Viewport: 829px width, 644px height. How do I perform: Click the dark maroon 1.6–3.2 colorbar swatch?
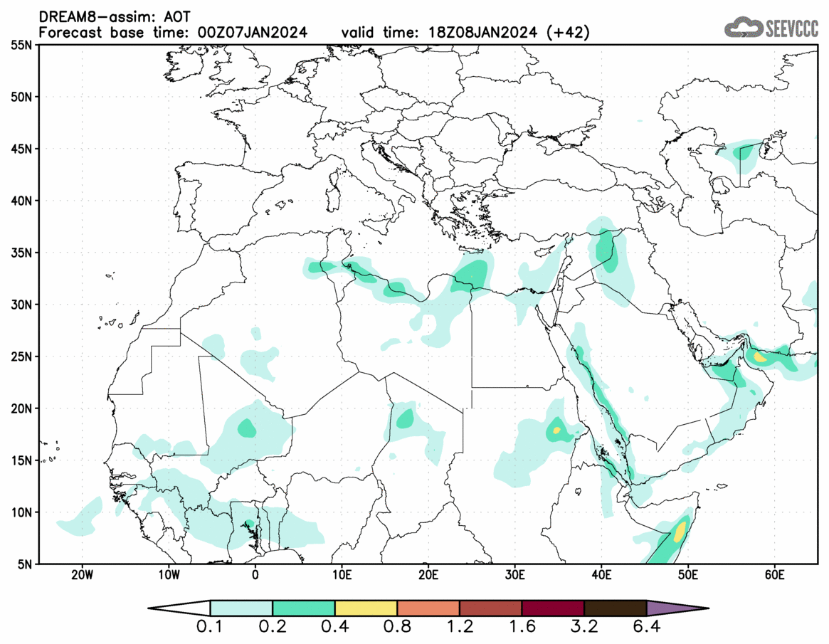tap(553, 608)
